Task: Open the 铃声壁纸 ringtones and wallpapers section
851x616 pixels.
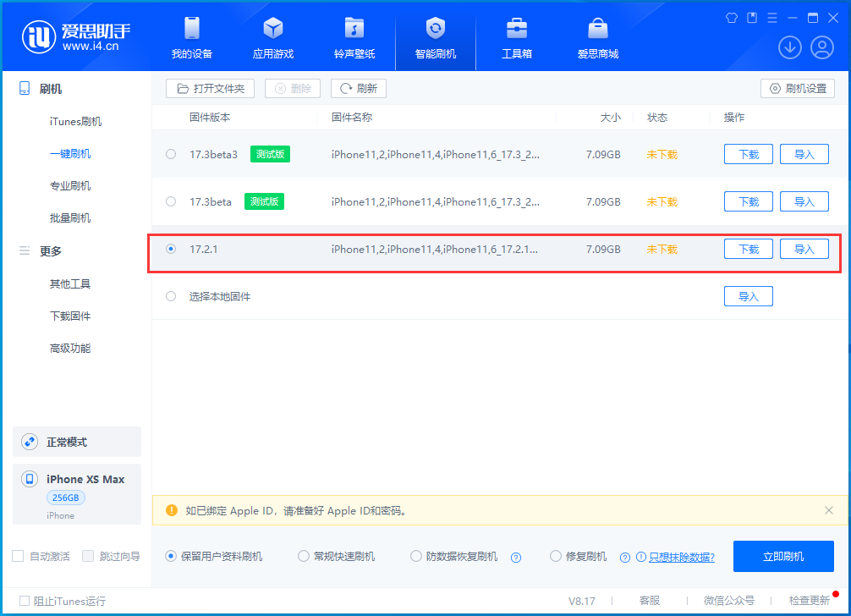Action: point(354,37)
